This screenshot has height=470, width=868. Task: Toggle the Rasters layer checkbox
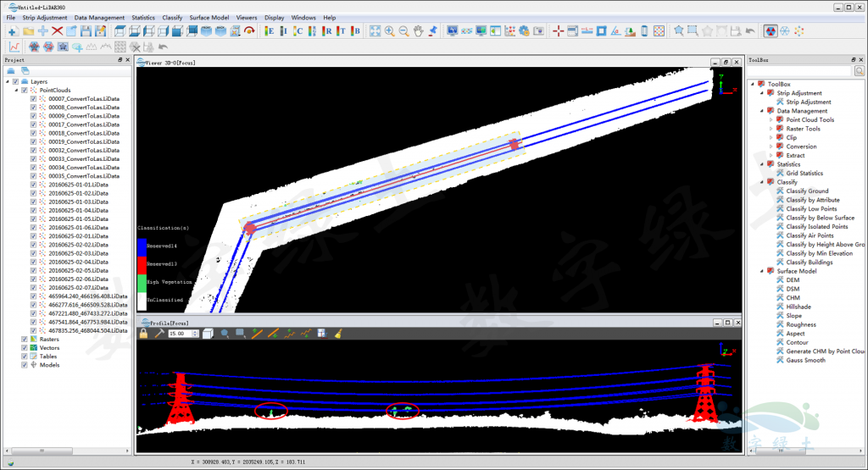tap(24, 339)
